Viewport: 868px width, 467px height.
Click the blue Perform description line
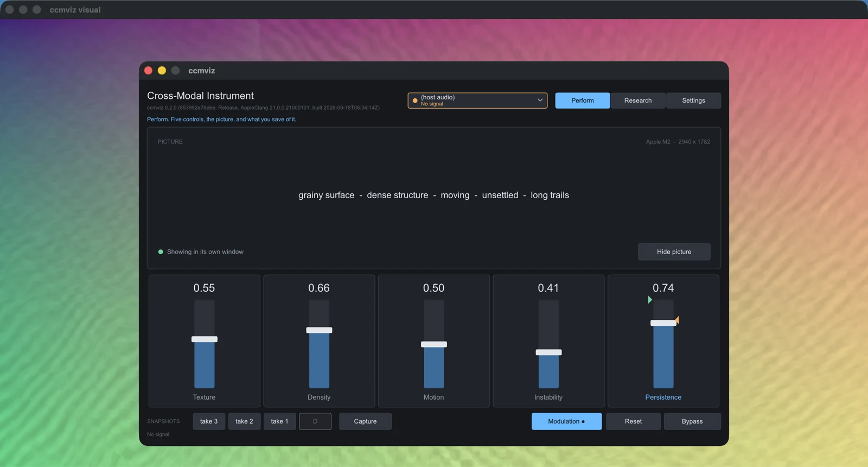coord(221,119)
